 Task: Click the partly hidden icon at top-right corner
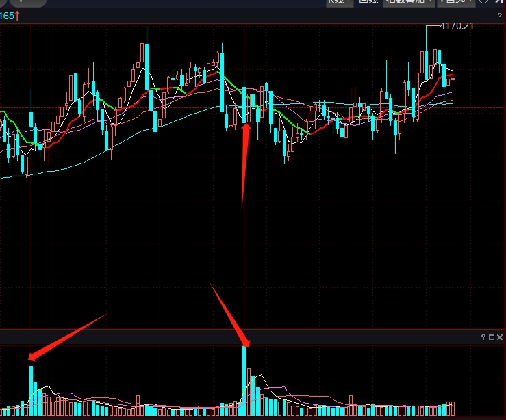(x=499, y=2)
